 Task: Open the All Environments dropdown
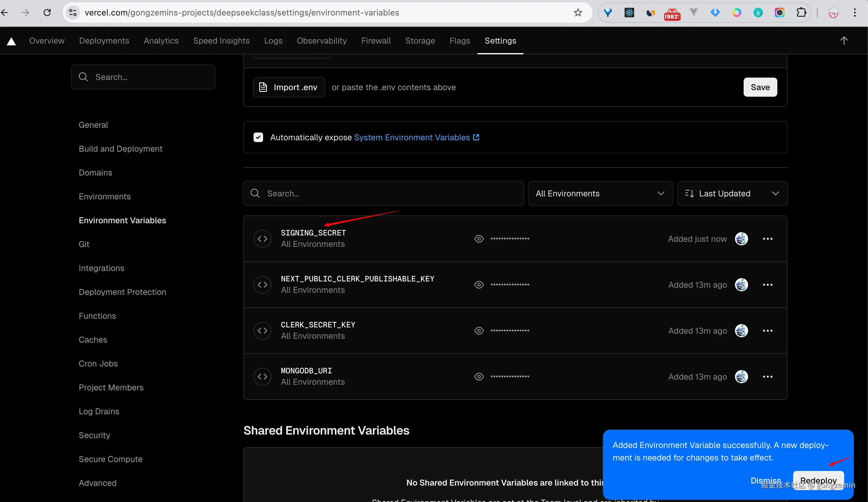tap(600, 194)
